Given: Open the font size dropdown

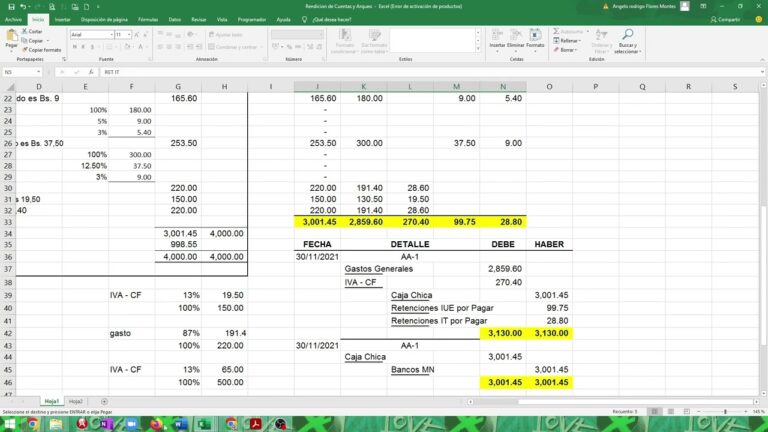Looking at the screenshot, I should coord(129,35).
